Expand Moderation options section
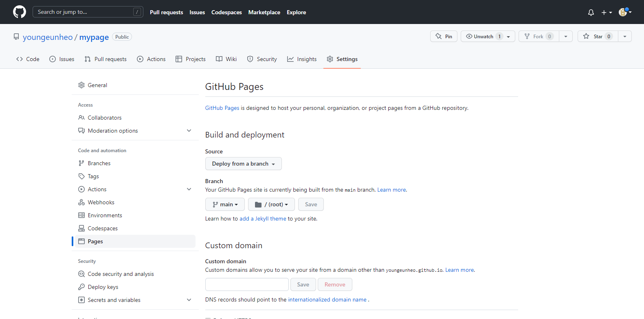 [189, 131]
